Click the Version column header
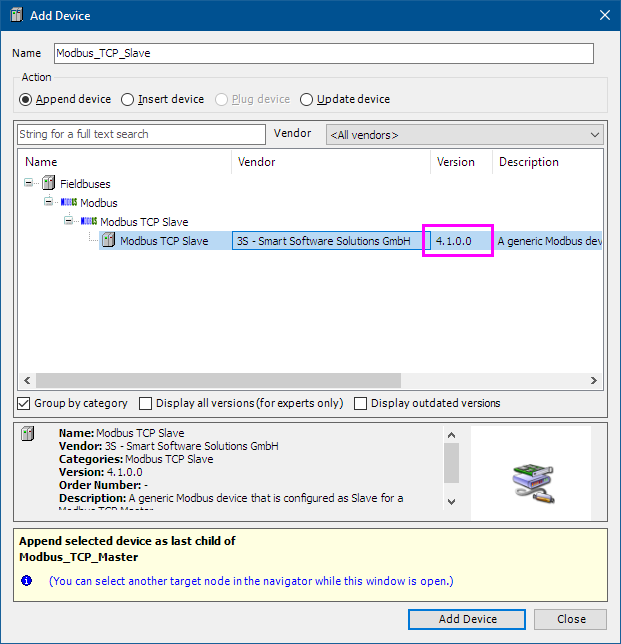 pos(455,162)
